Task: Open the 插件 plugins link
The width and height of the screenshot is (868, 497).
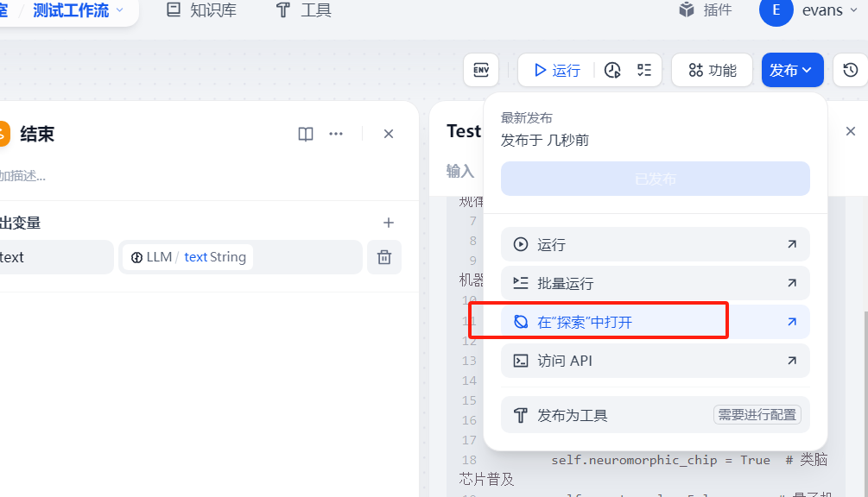Action: (x=706, y=10)
